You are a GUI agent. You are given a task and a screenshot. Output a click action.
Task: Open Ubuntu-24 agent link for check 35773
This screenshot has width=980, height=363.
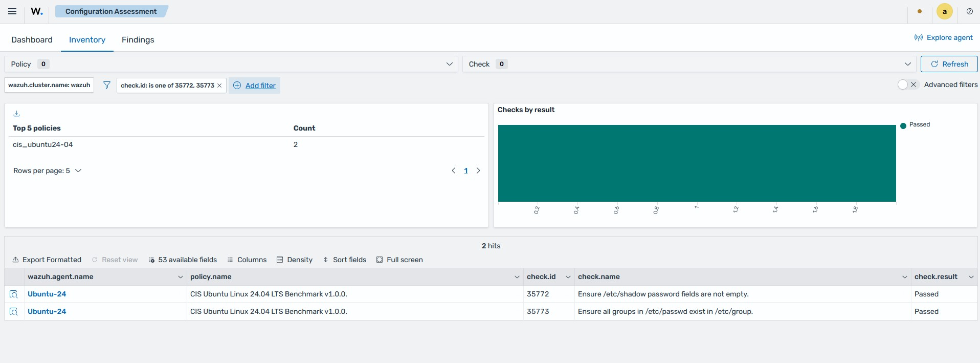coord(47,311)
